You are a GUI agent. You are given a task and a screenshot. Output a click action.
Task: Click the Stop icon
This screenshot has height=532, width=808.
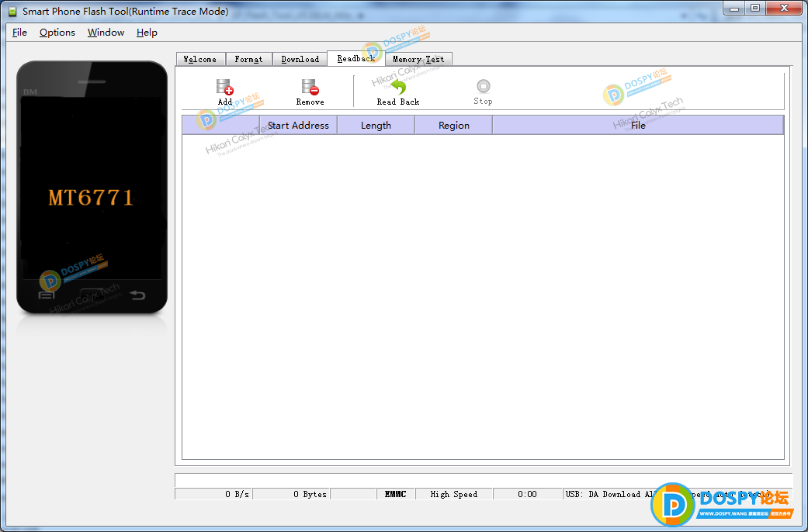(x=484, y=86)
